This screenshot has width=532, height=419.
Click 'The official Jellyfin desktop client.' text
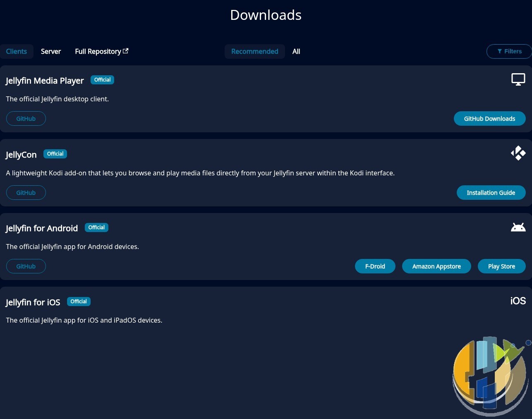(58, 99)
